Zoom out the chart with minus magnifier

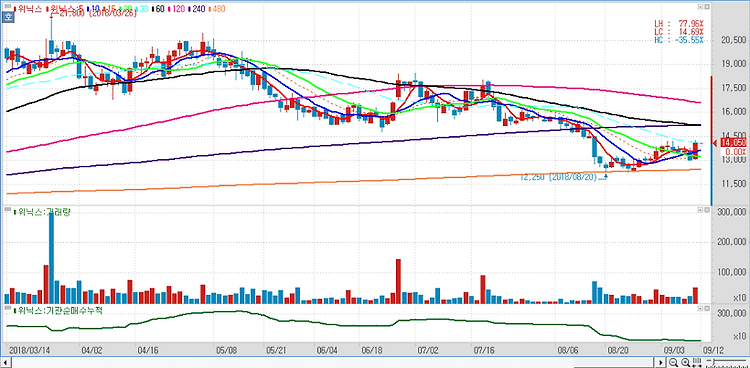(673, 362)
